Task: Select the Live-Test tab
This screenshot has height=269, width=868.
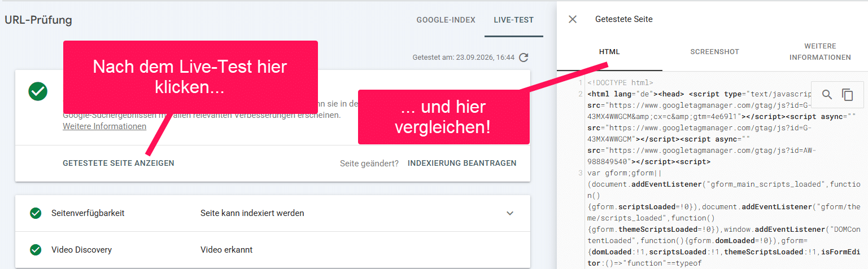Action: [513, 20]
